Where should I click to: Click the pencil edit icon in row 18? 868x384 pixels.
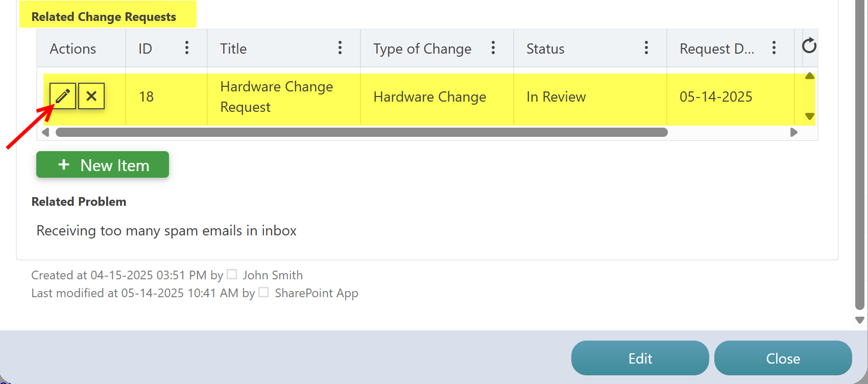[63, 96]
